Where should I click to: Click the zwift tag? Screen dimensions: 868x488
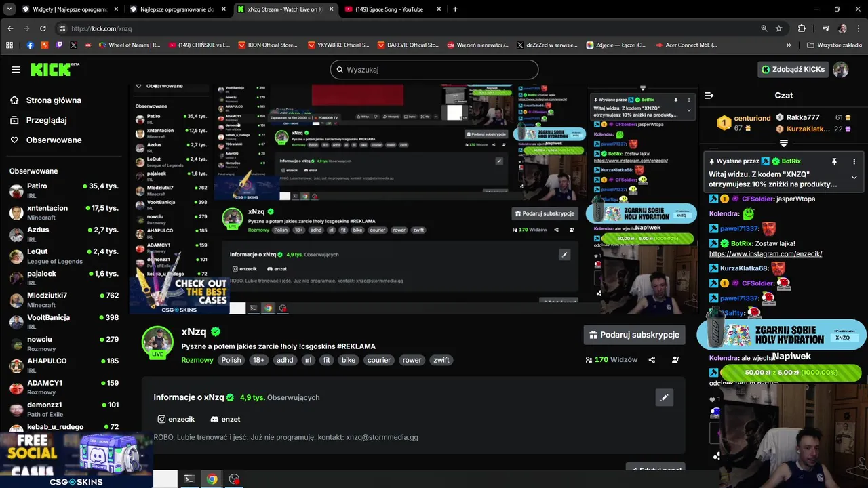441,360
